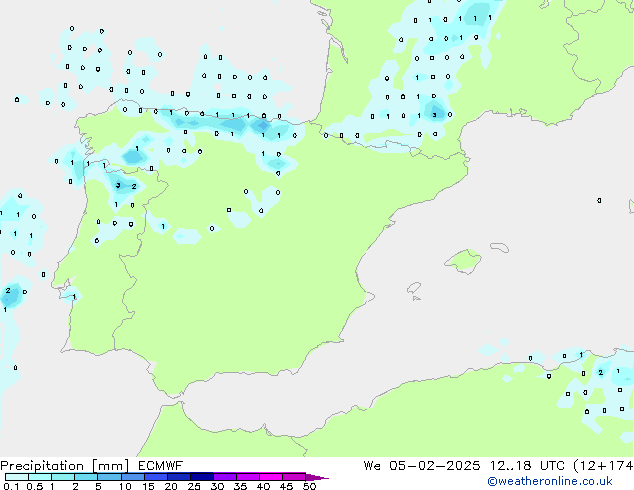Screen dimensions: 634x490
Task: Click the 45–50 mm legend swatch
Action: [x=294, y=477]
